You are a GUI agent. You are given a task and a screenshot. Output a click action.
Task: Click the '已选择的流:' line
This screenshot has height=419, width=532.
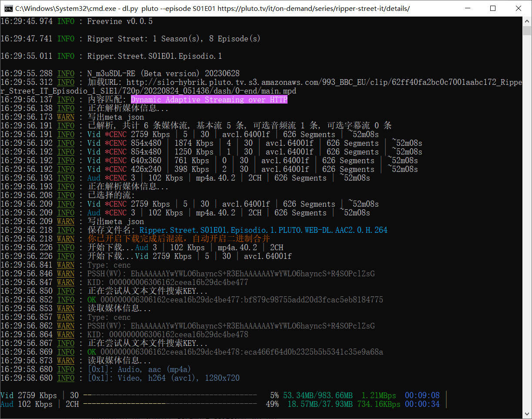tap(111, 195)
